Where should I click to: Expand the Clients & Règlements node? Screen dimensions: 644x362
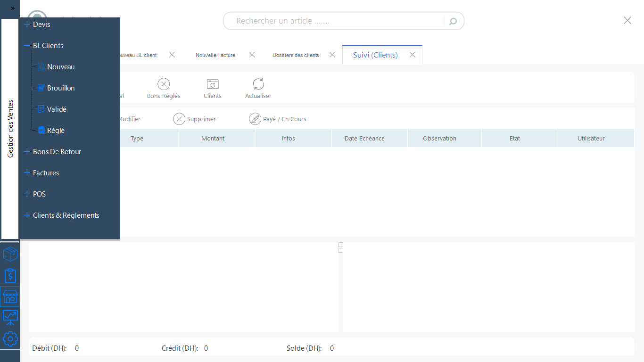click(x=27, y=215)
